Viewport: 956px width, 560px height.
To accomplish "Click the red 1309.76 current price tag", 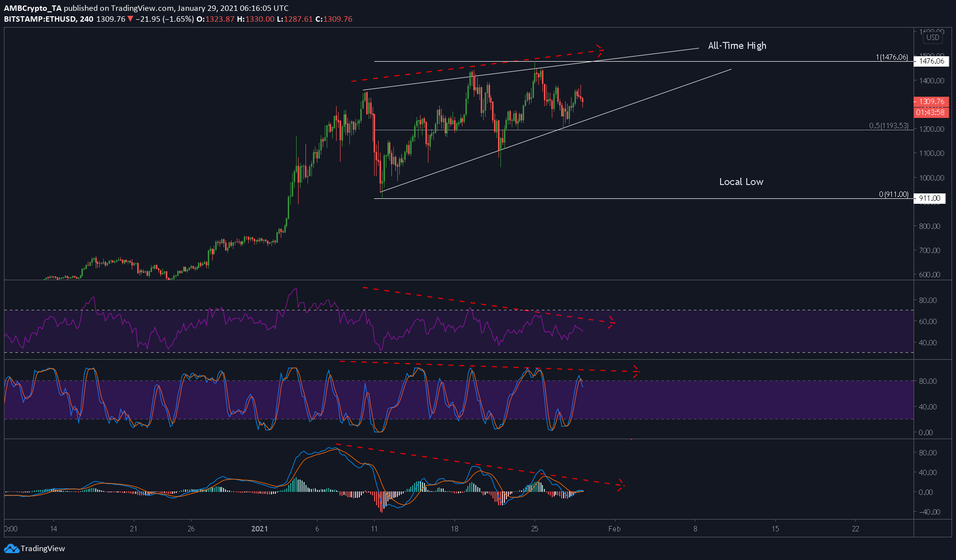I will click(x=931, y=102).
